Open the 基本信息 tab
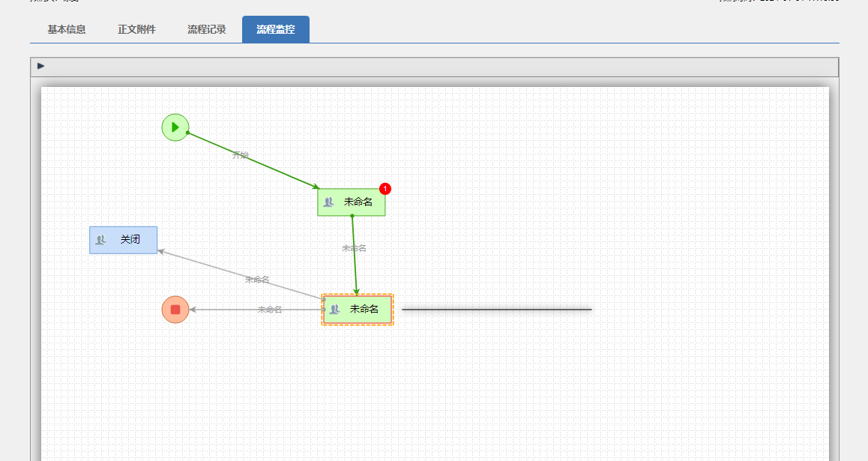 (67, 29)
